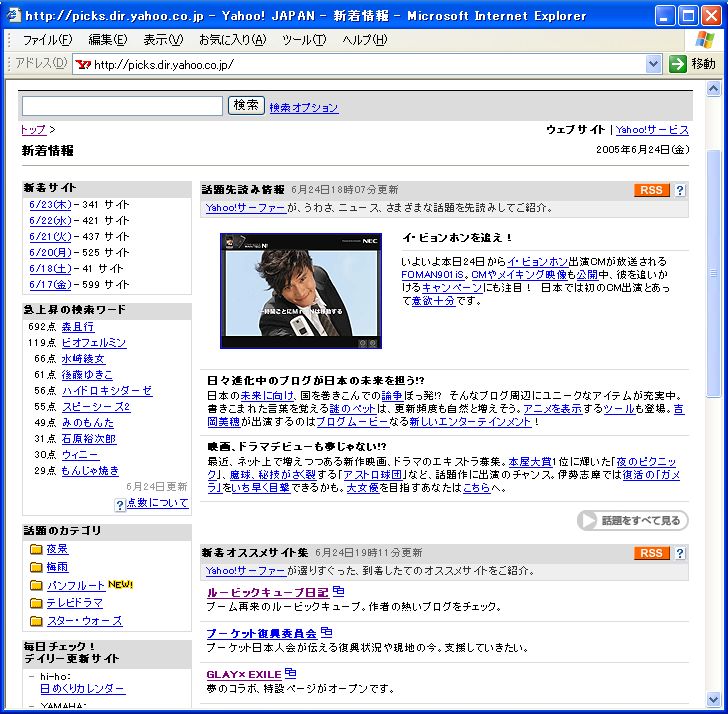Open the パンフルート folder icon
Screen dimensions: 728x714
(36, 585)
